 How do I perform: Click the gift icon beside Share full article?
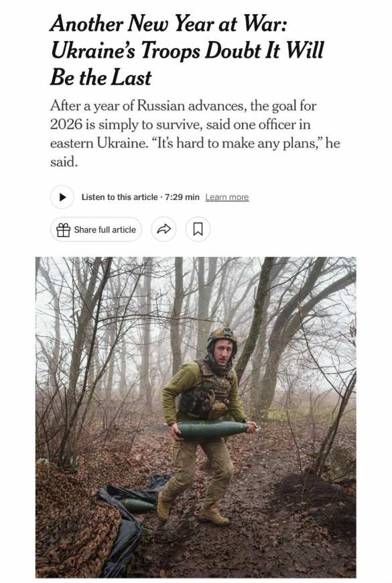click(64, 229)
